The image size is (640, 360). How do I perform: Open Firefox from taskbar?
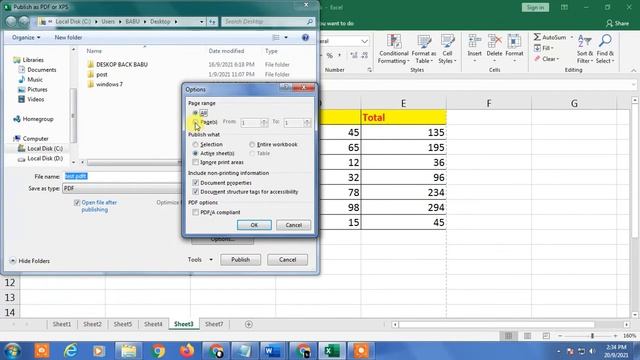(x=187, y=351)
